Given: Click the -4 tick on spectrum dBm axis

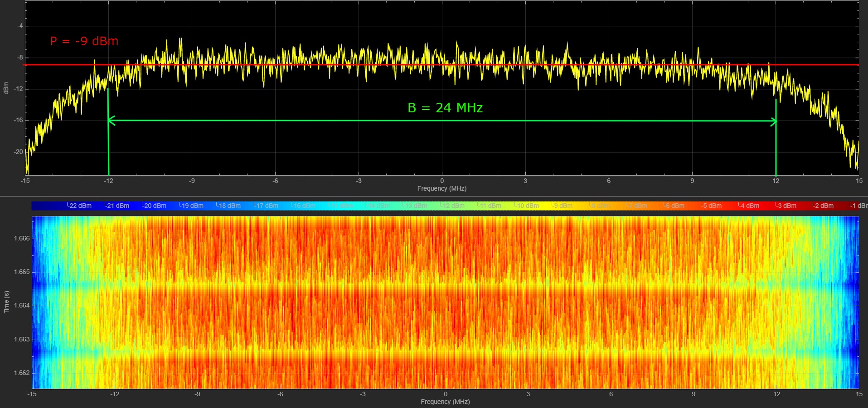Looking at the screenshot, I should 20,26.
